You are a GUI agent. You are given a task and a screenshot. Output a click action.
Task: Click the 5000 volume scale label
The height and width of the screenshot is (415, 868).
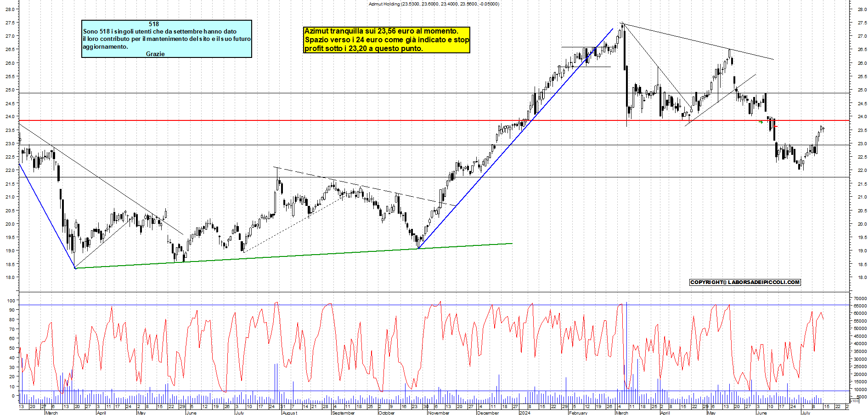click(862, 397)
